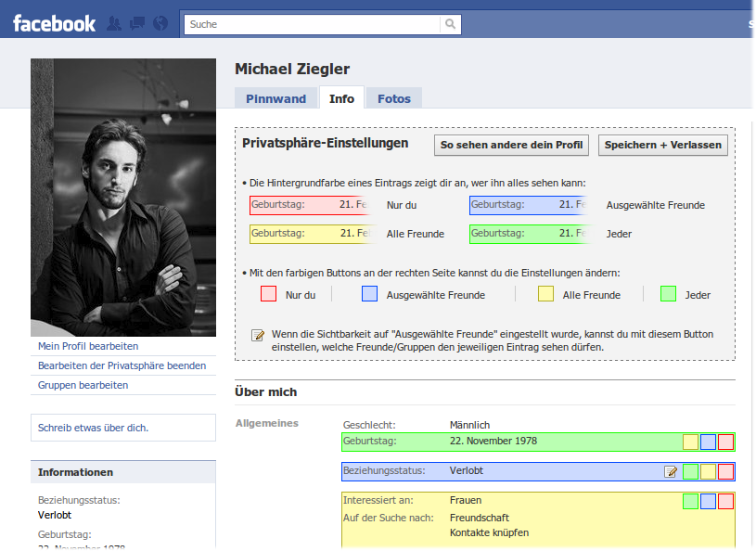Focus the Suche search field
Image resolution: width=756 pixels, height=551 pixels.
(312, 24)
